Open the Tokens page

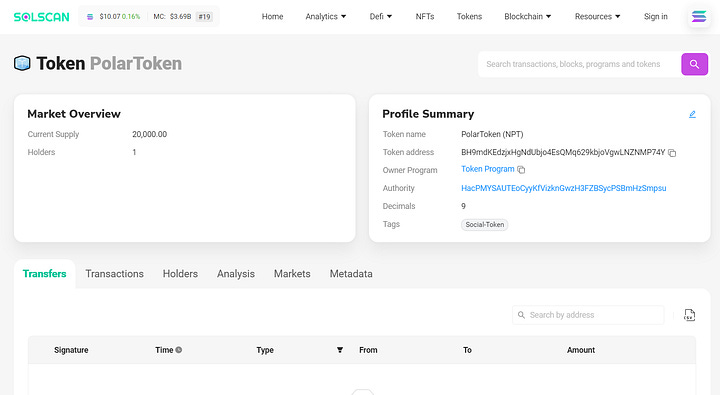pos(469,17)
